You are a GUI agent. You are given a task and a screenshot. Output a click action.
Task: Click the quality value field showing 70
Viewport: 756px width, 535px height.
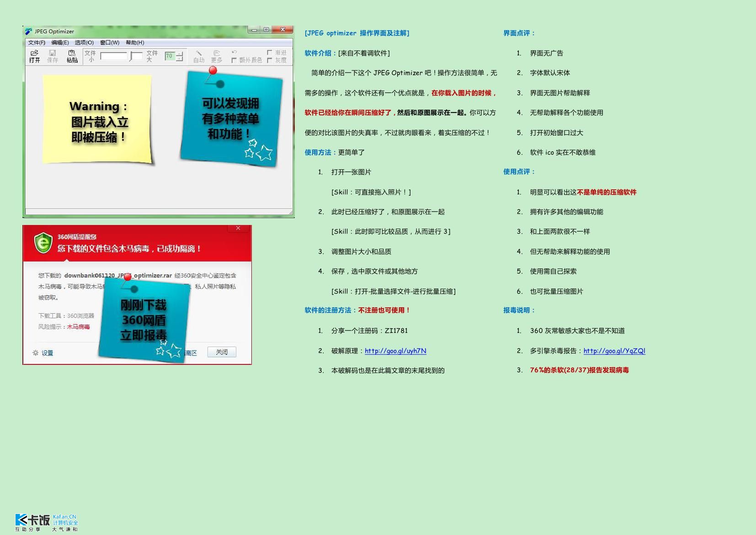coord(170,56)
